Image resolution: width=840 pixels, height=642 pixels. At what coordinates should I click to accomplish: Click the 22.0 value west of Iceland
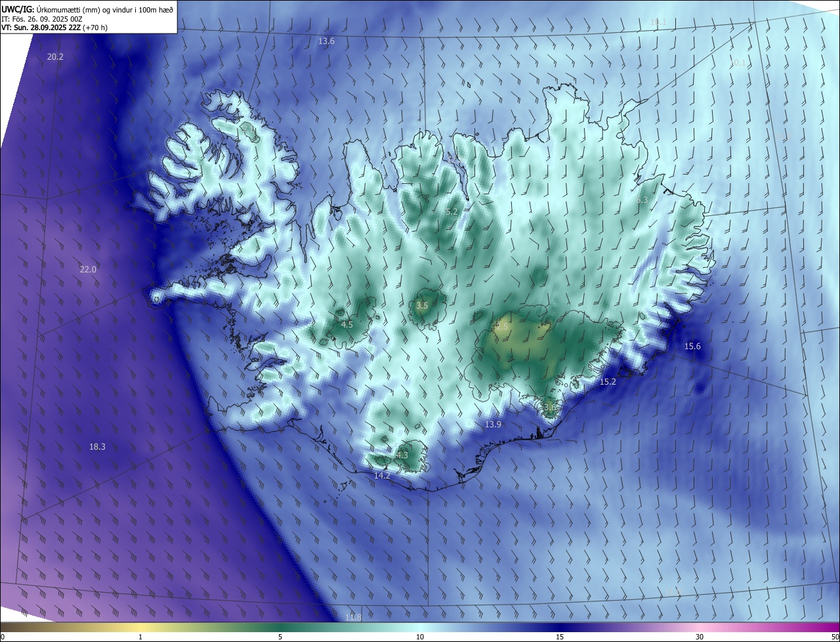[88, 269]
